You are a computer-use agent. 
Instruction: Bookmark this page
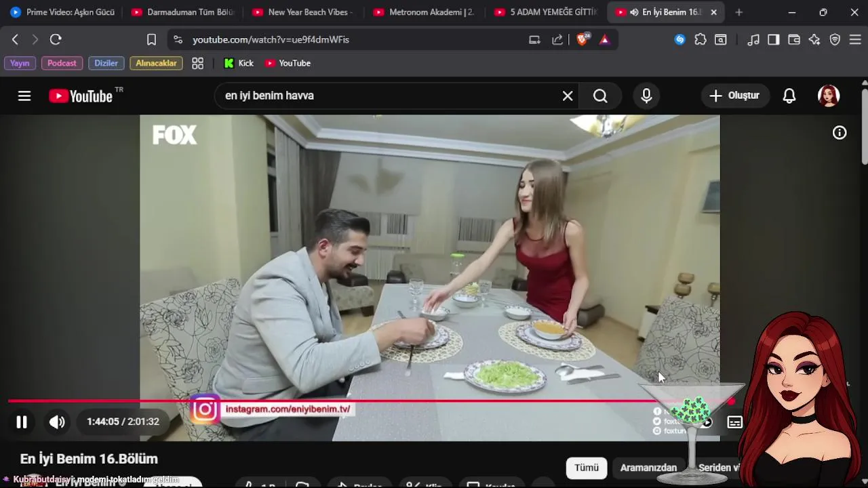point(151,39)
